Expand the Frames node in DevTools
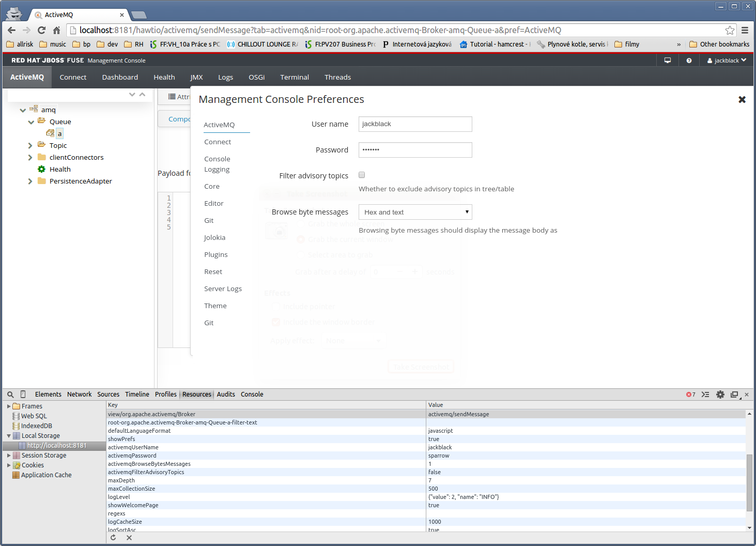The image size is (756, 546). (x=9, y=406)
